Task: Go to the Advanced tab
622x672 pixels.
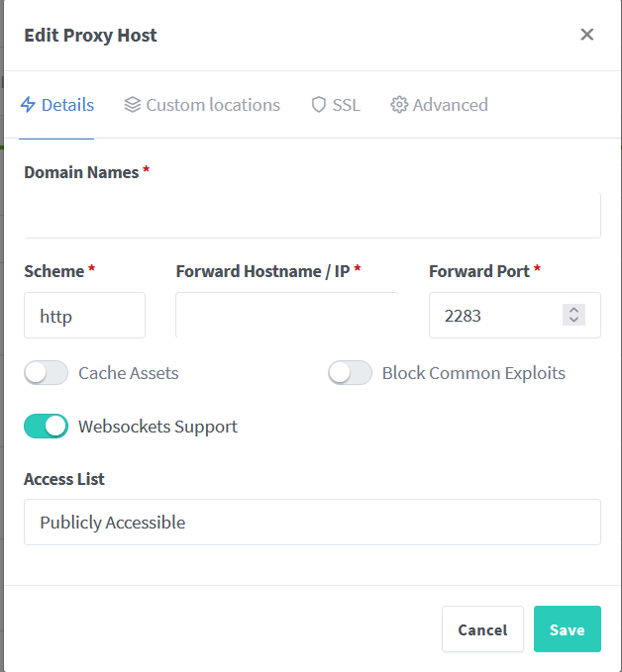Action: 450,105
